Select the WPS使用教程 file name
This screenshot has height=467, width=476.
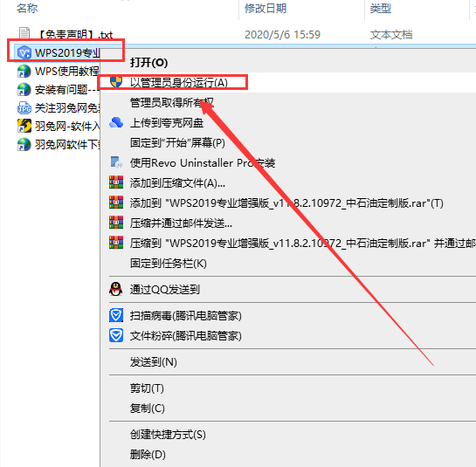point(67,72)
